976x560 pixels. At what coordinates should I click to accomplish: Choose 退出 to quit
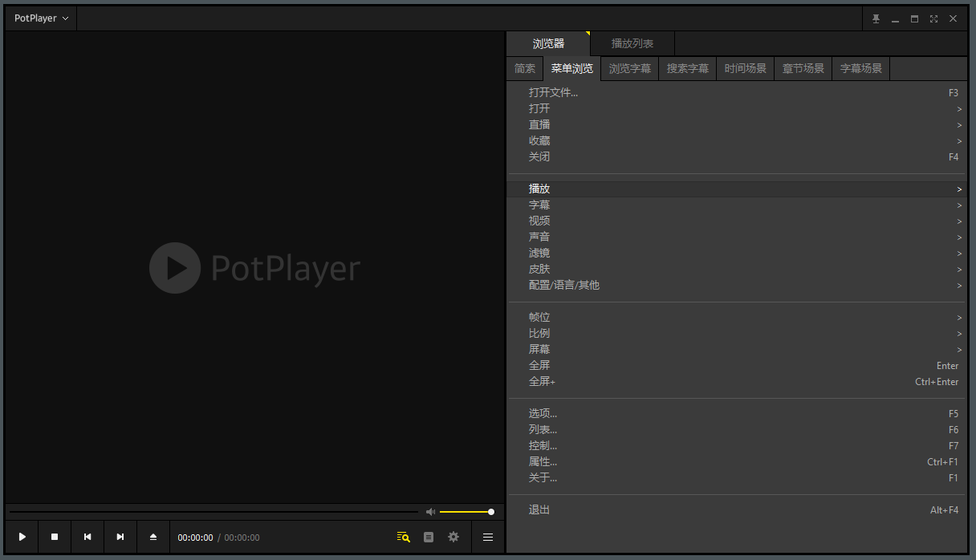736,510
